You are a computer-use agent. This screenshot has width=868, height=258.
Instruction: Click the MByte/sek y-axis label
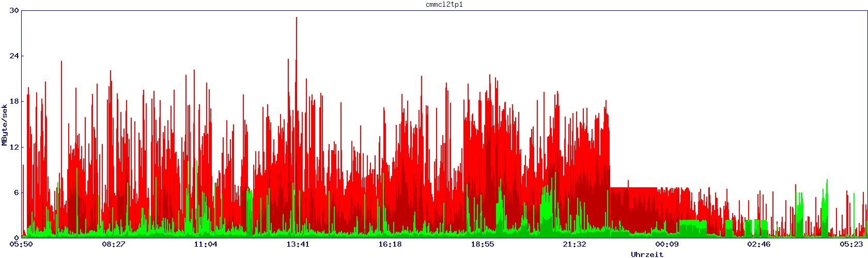point(5,124)
